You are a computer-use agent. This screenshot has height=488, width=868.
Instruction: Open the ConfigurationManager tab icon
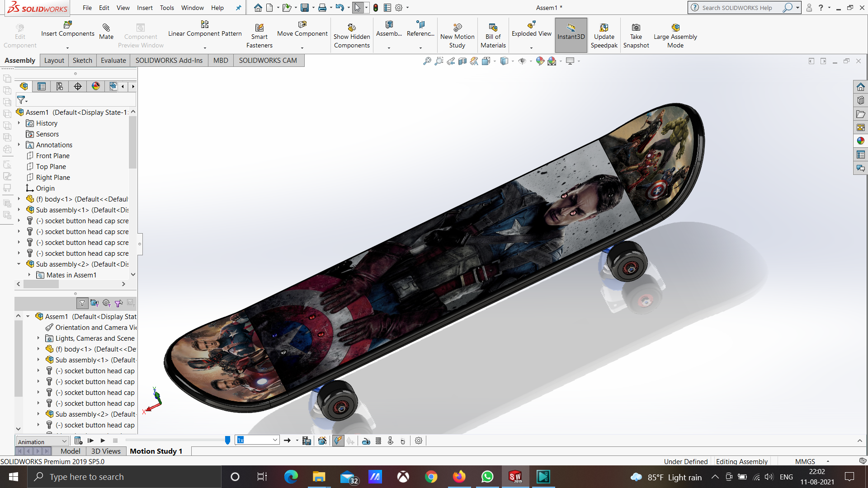(x=60, y=86)
